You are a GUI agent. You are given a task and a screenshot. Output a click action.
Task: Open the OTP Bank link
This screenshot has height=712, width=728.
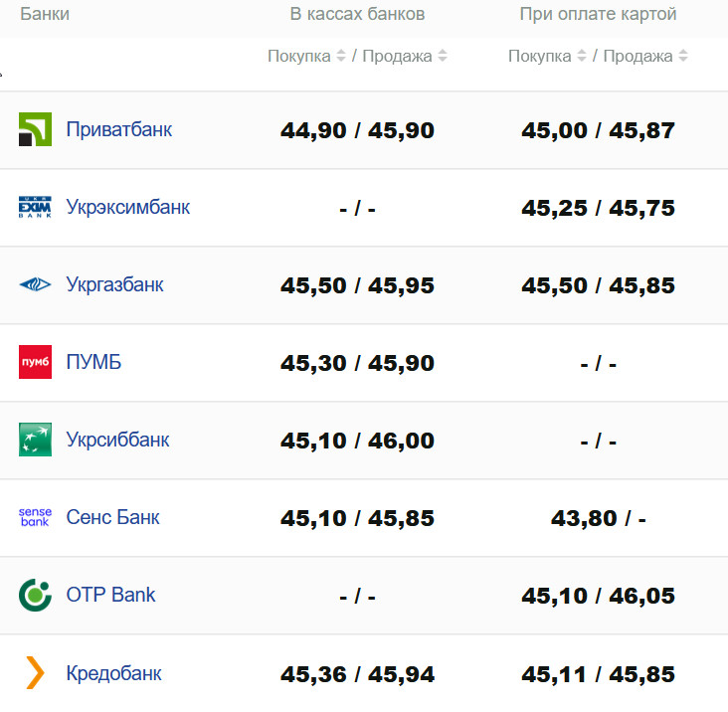pyautogui.click(x=110, y=595)
